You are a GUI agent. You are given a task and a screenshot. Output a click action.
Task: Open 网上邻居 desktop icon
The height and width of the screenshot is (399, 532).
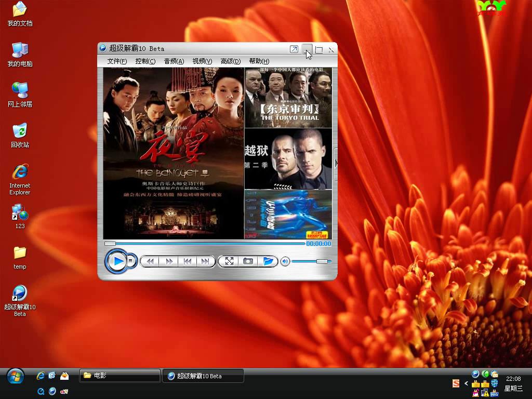point(20,95)
